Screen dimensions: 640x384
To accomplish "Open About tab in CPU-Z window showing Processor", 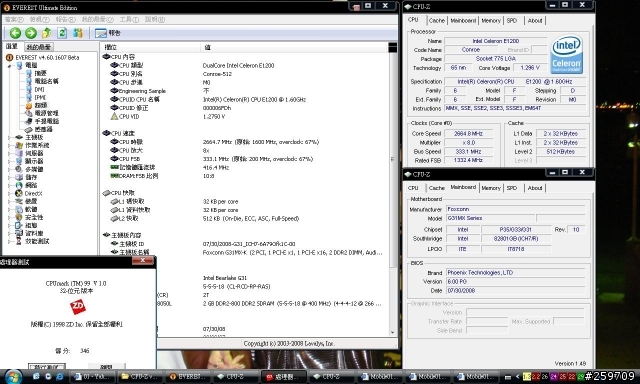I will 535,20.
